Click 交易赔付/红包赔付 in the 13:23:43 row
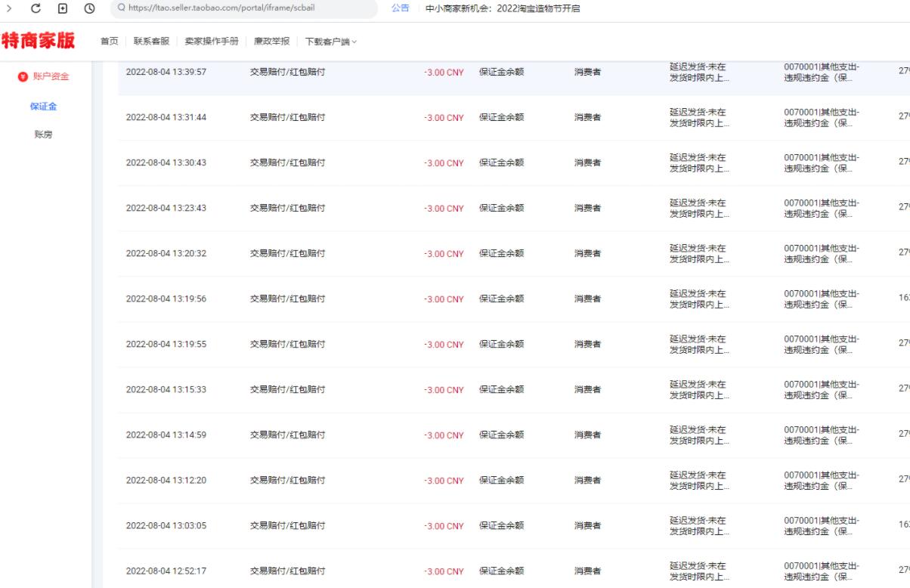 [x=287, y=208]
